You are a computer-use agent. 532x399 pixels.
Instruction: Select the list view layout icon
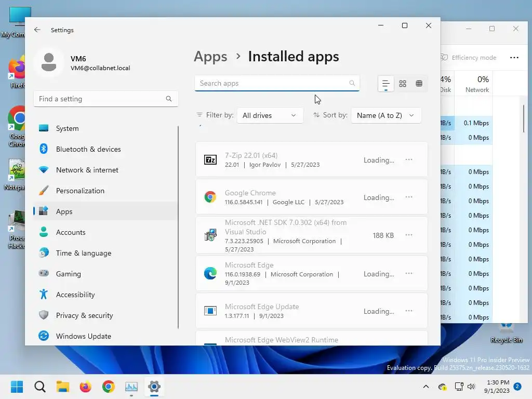pyautogui.click(x=386, y=84)
